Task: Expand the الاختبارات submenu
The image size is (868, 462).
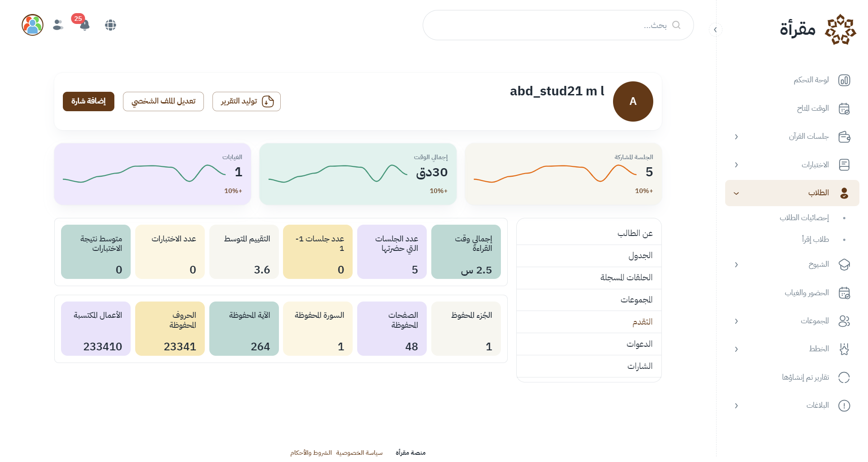Action: click(736, 165)
